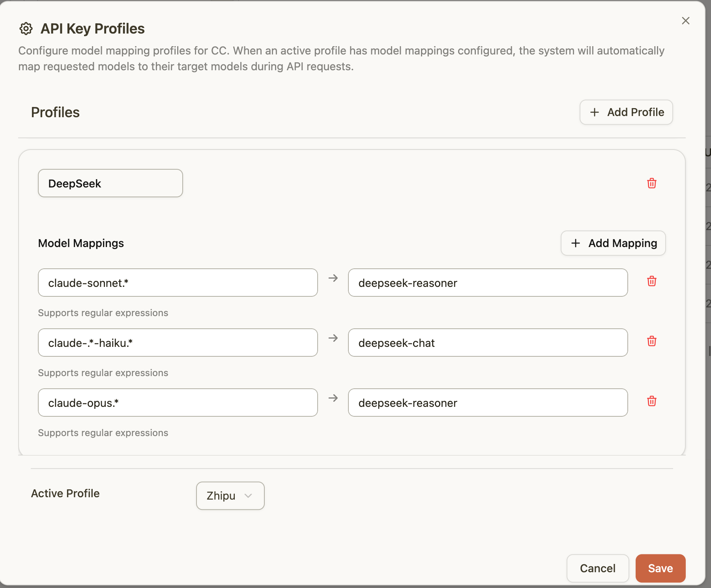Delete the claude-sonnet.* mapping row

tap(651, 281)
